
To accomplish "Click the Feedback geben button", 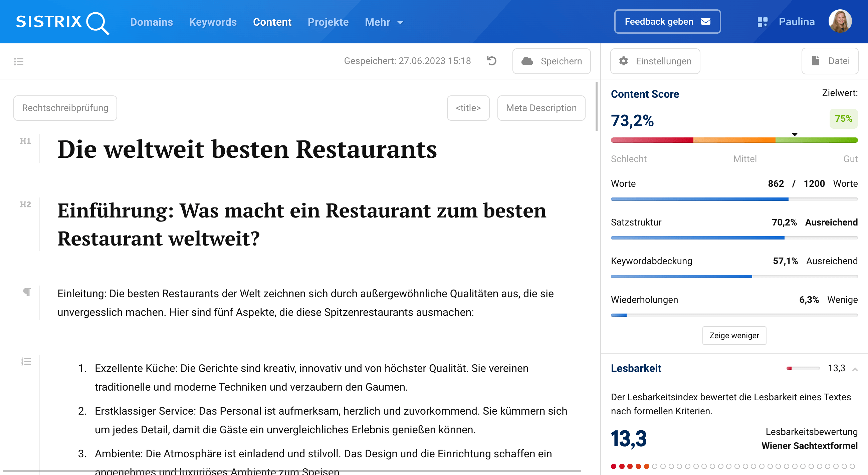I will [x=667, y=22].
